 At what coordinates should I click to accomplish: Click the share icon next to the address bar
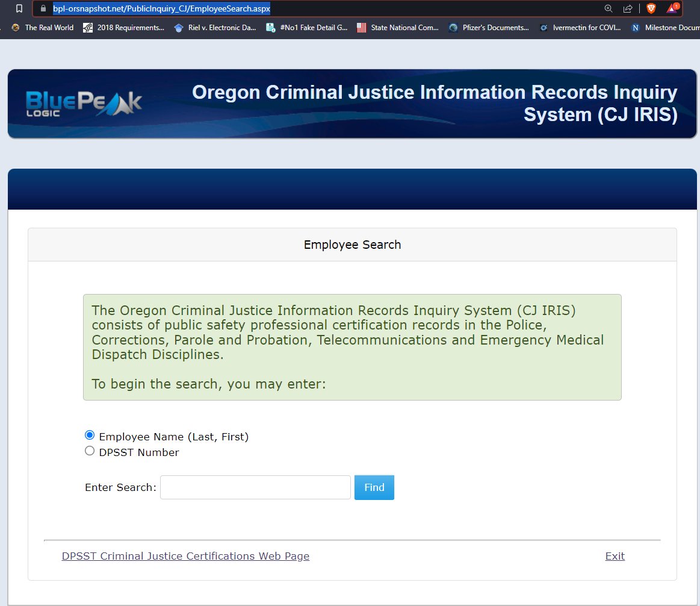(628, 8)
